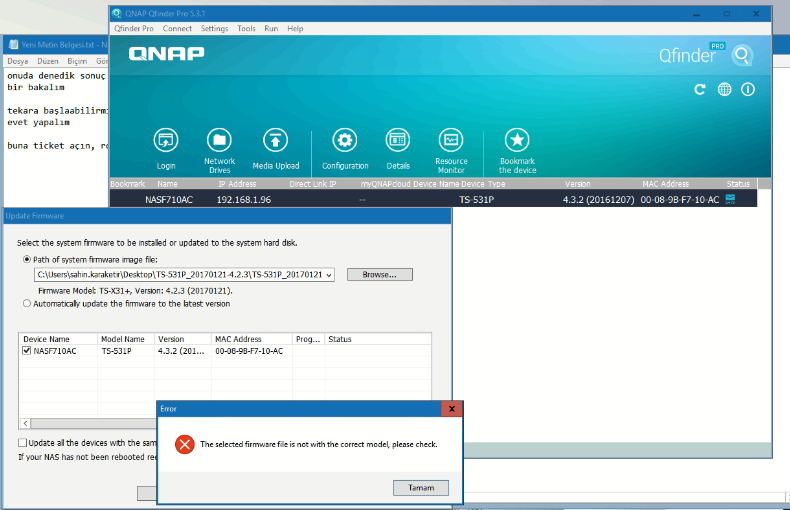Click Firmware Model TS-X31+ version text
790x510 pixels.
pyautogui.click(x=135, y=291)
